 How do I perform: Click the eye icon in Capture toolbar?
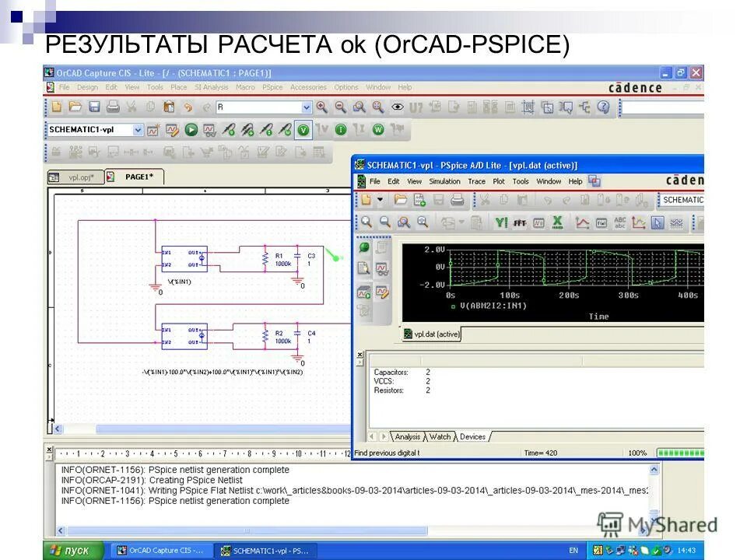click(398, 107)
